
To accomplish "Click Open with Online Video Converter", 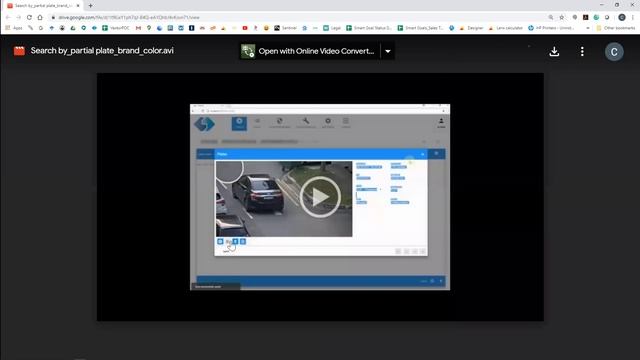I will pos(310,51).
